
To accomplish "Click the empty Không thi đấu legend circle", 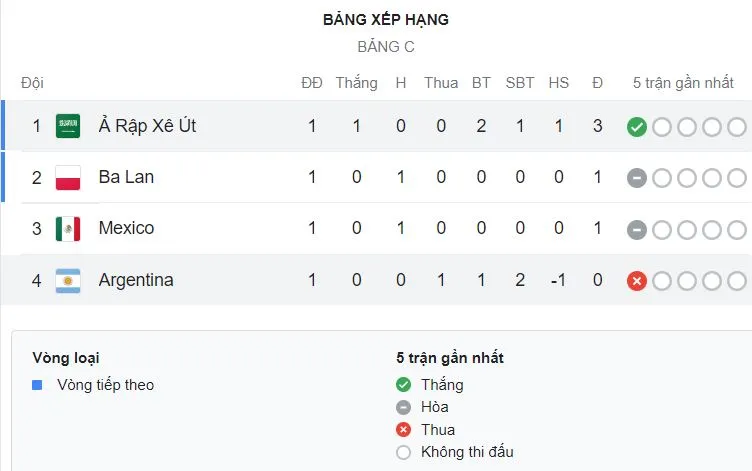I will 403,452.
